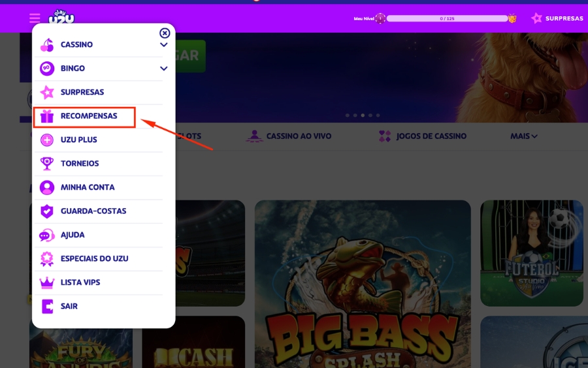Click the Lista VIPs crown icon
The height and width of the screenshot is (368, 588).
tap(47, 283)
